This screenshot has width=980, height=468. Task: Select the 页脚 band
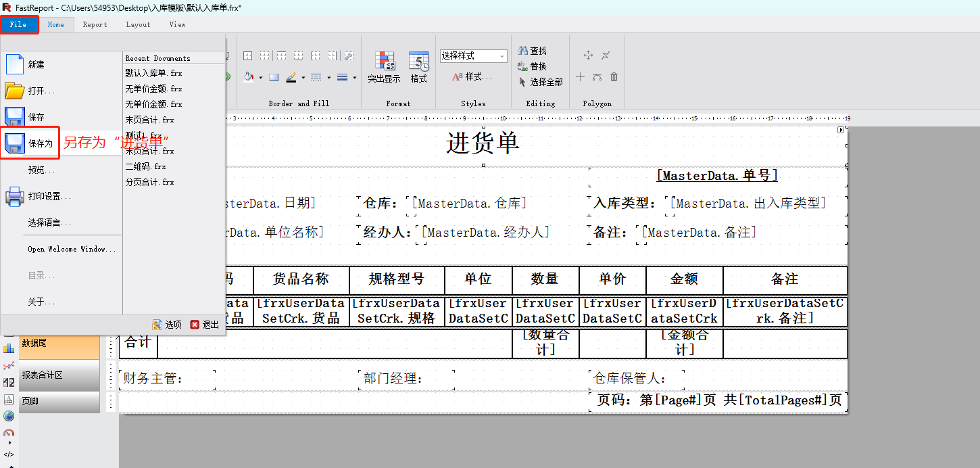pyautogui.click(x=59, y=401)
